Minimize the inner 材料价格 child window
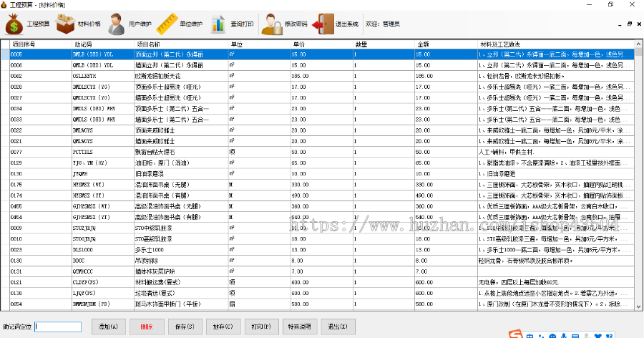This screenshot has height=338, width=644. (x=620, y=24)
